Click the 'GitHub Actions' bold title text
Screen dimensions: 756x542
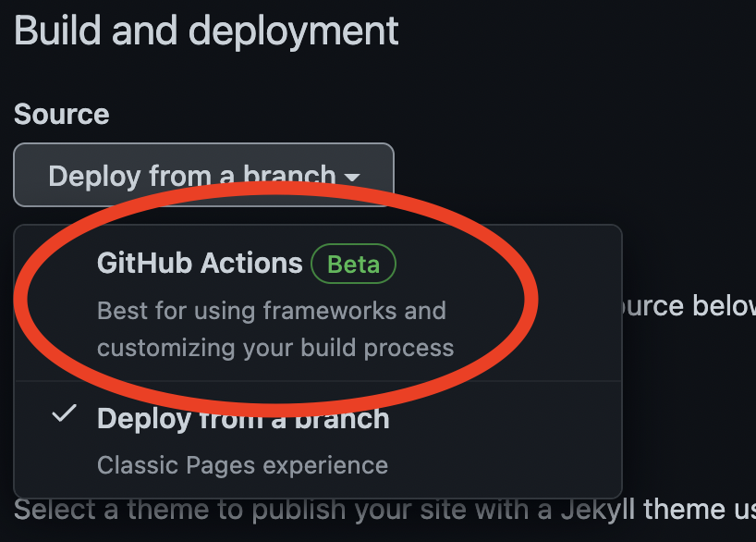coord(200,264)
